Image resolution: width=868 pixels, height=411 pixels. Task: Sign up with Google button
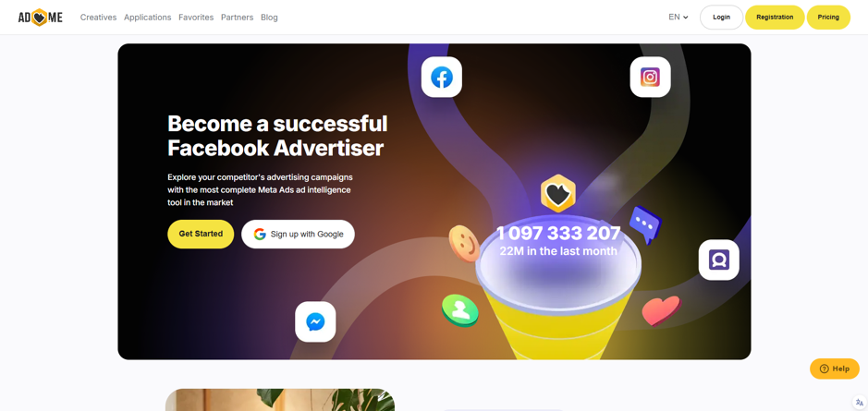(298, 234)
